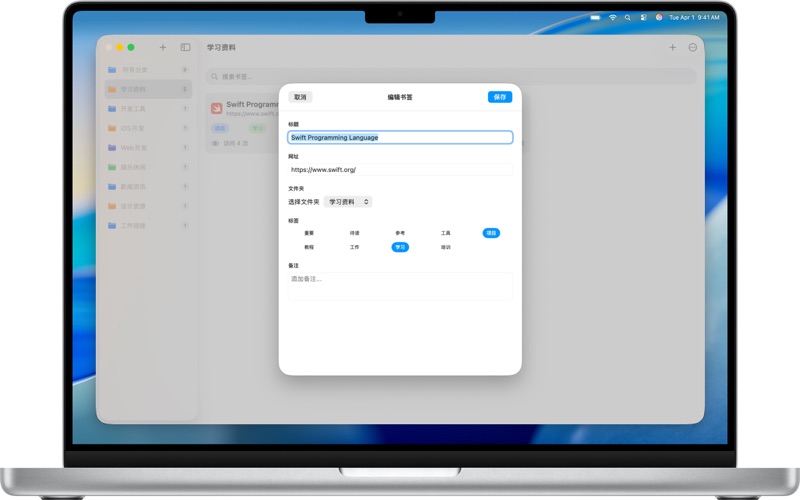The height and width of the screenshot is (500, 800).
Task: Open Spotlight search in the menu bar
Action: [628, 17]
